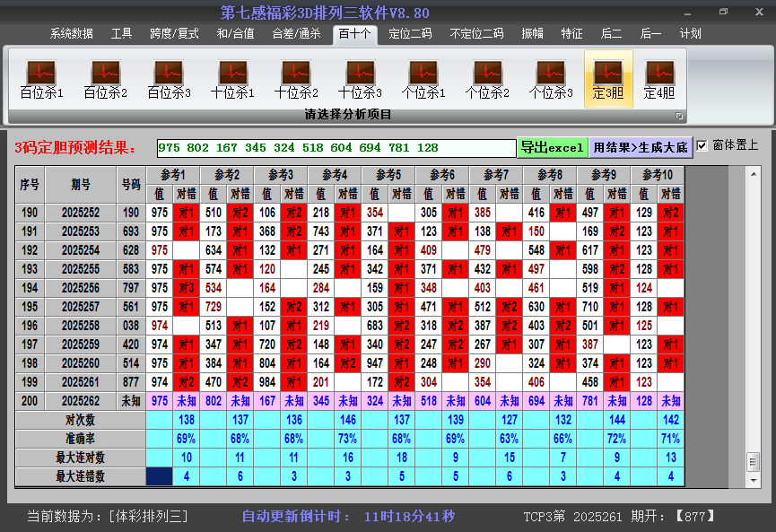Activate the 定3胆 icon
This screenshot has height=532, width=776.
click(x=608, y=79)
